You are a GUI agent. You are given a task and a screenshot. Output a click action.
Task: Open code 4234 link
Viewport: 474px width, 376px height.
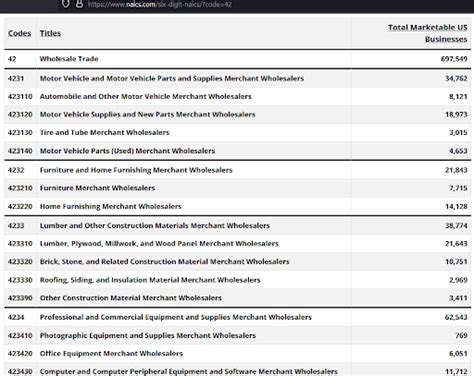coord(16,318)
